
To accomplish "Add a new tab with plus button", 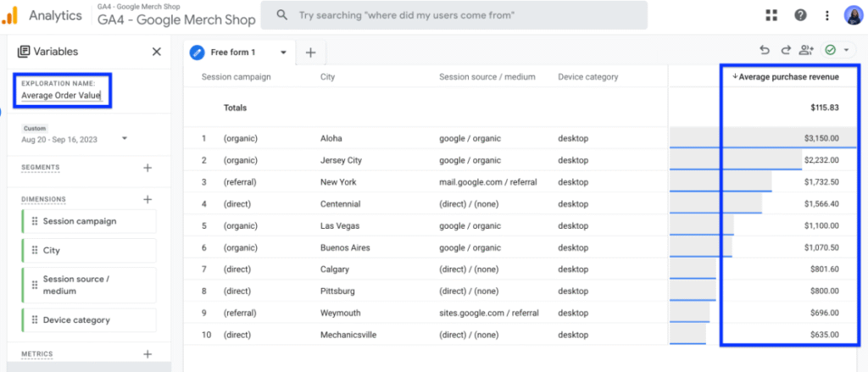I will tap(310, 53).
